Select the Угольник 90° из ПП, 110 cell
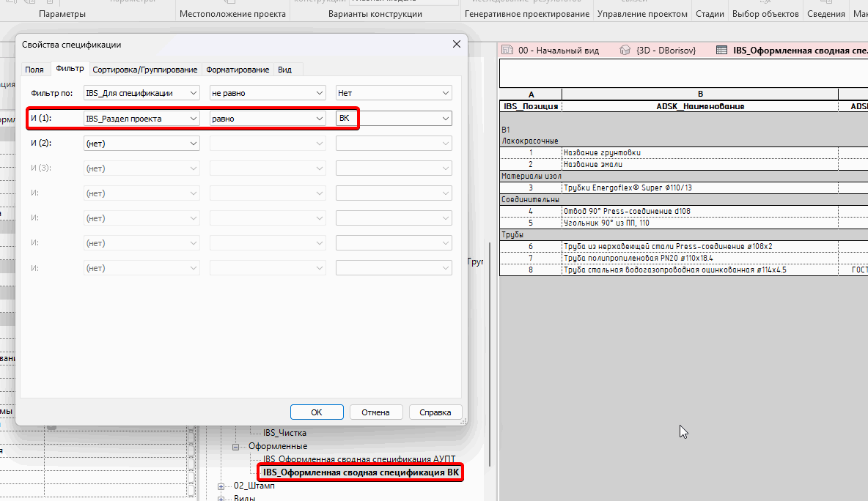This screenshot has height=501, width=868. coord(700,223)
